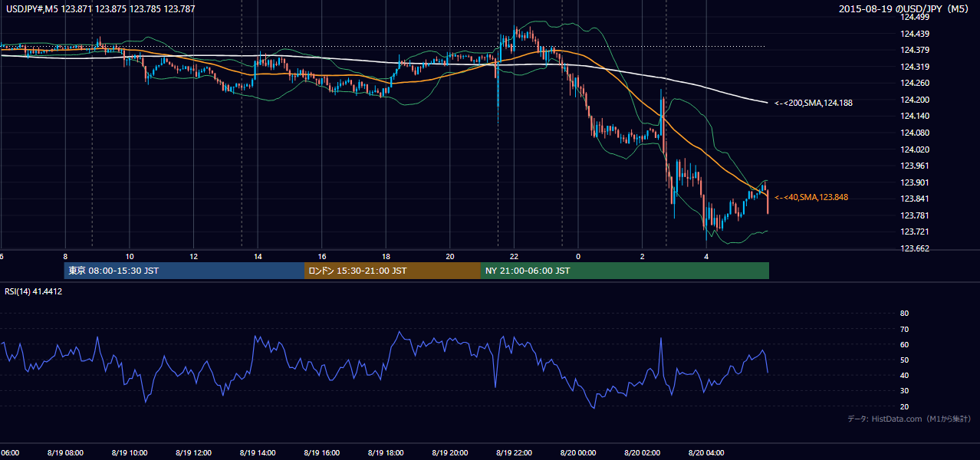Click the London 15:30-21:00 JST session bar
This screenshot has height=460, width=980.
coord(393,271)
